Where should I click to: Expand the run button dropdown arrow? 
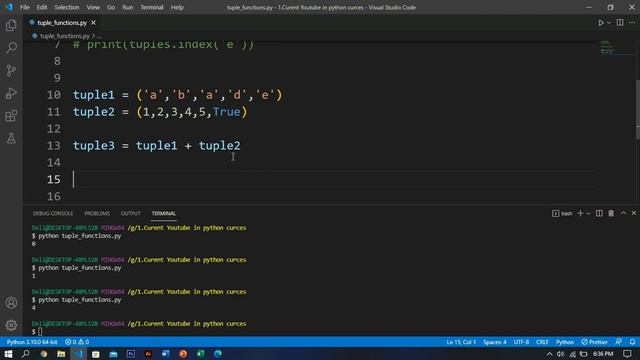tap(609, 23)
